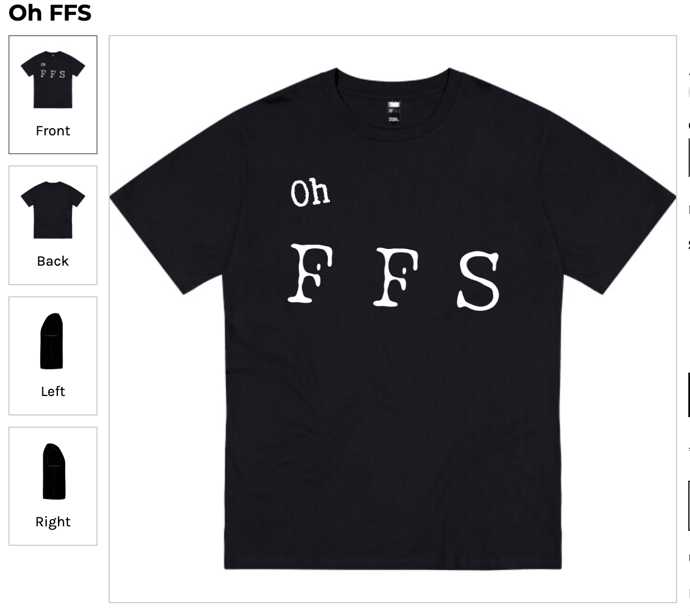Screen dimensions: 690x616
Task: Click the side-profile shirt icon above 'Left'
Action: click(51, 341)
